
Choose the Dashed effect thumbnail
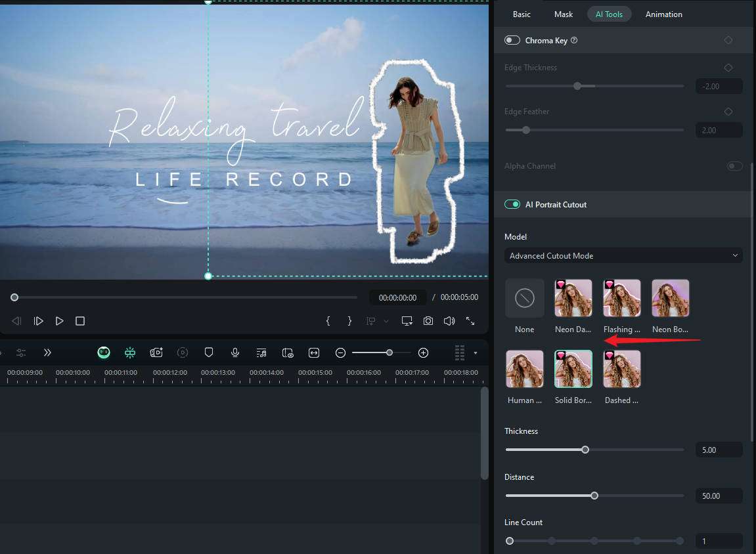pos(622,369)
